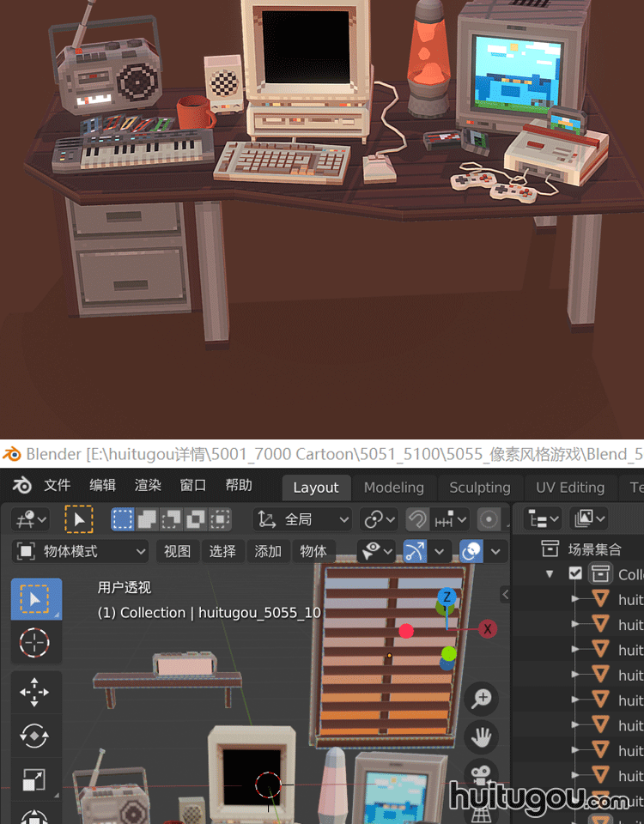Image resolution: width=644 pixels, height=824 pixels.
Task: Click red negative X dot on gizmo
Action: 406,631
